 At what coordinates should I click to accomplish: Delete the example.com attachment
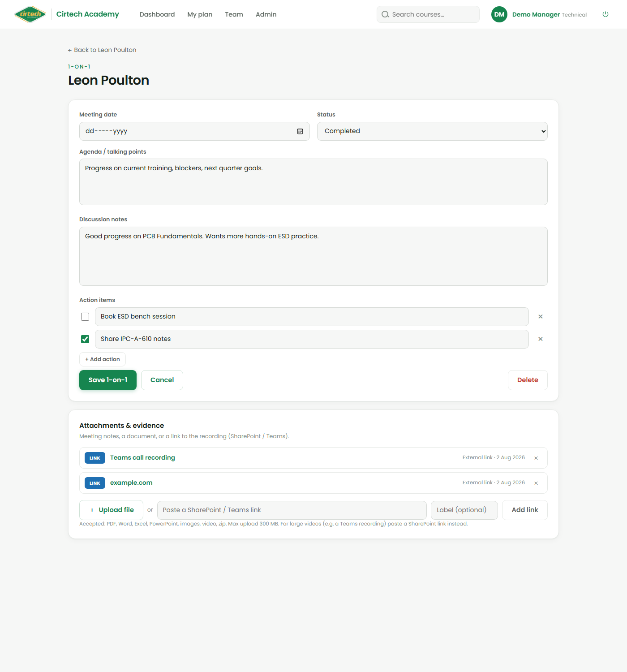(x=536, y=483)
